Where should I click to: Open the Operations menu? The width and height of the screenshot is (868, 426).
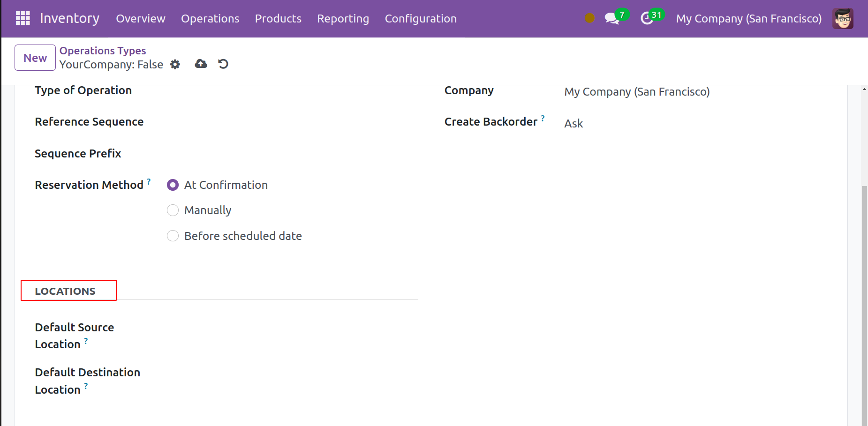pos(210,19)
